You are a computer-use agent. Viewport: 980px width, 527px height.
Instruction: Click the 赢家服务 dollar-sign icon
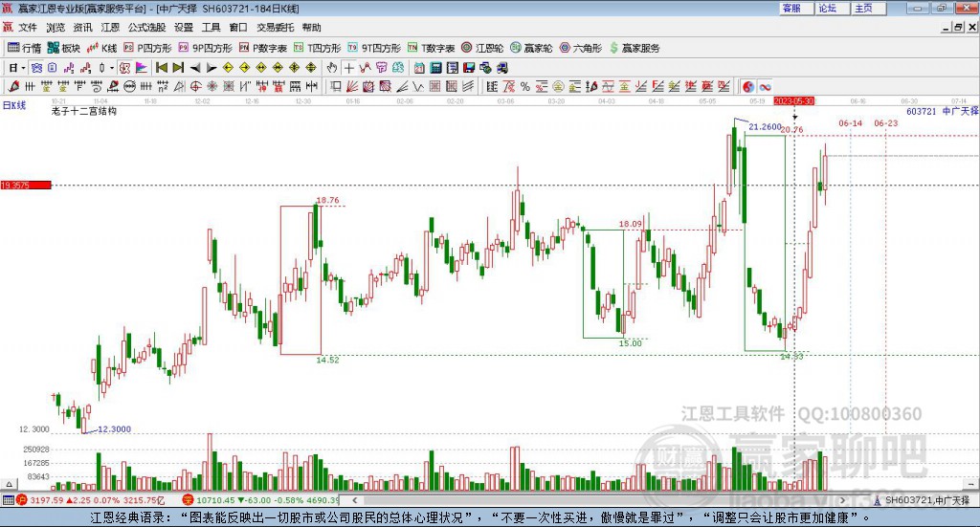coord(614,48)
